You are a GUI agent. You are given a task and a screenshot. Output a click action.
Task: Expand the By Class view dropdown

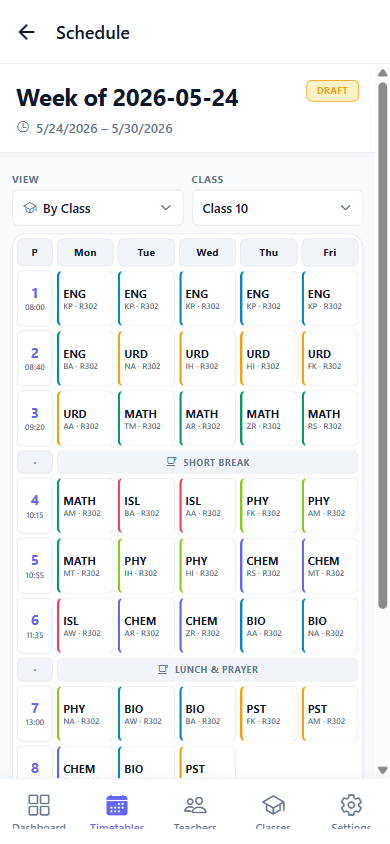(98, 208)
